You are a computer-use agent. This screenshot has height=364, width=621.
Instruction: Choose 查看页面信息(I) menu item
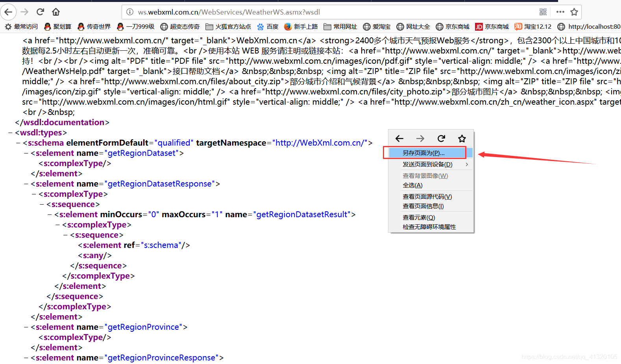(x=431, y=206)
